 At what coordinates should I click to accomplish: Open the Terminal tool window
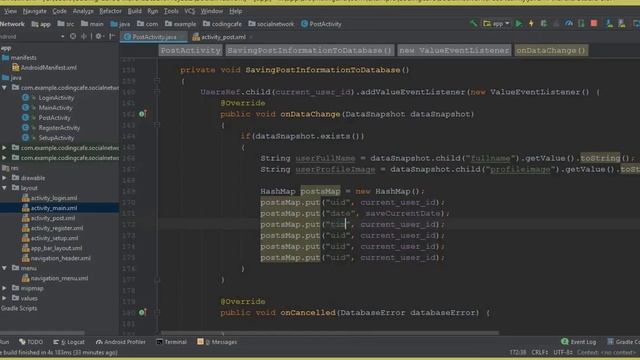click(x=172, y=342)
